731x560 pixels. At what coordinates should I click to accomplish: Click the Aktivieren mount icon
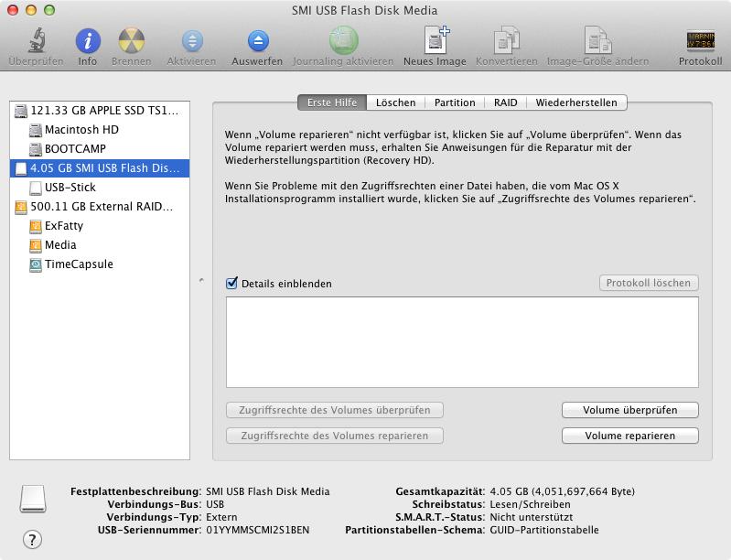(192, 41)
